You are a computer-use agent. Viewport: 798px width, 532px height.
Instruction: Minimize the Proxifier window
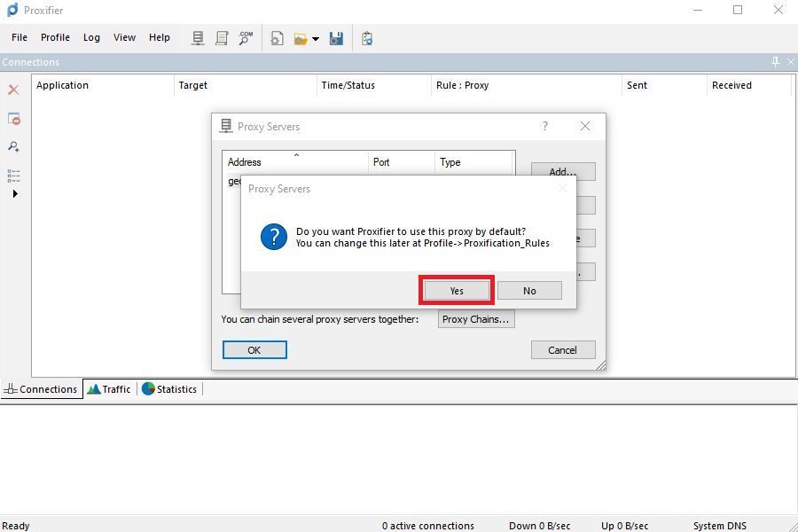click(x=698, y=10)
